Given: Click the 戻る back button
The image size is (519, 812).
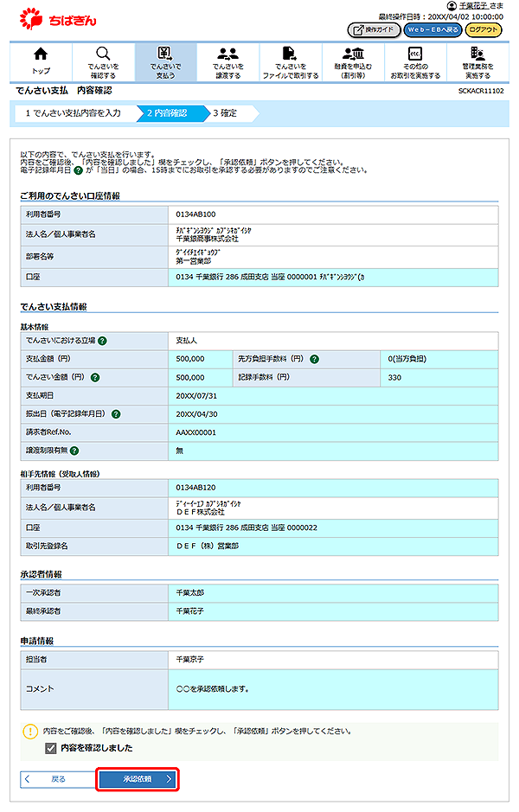Looking at the screenshot, I should [x=55, y=779].
